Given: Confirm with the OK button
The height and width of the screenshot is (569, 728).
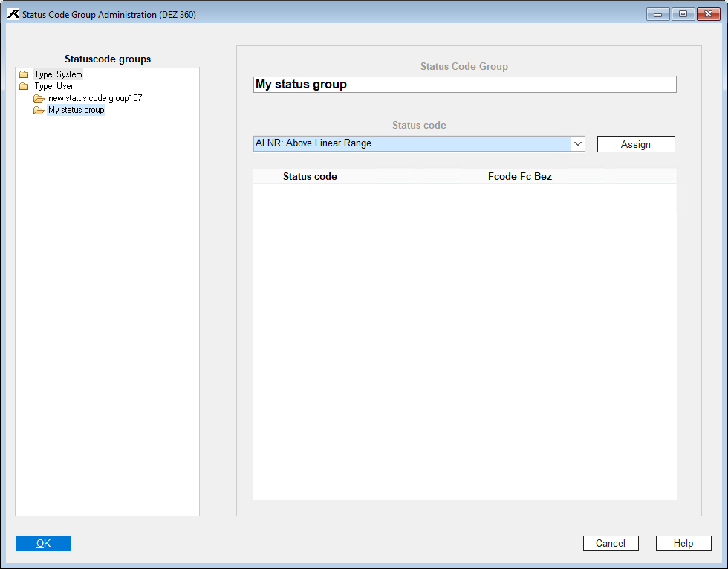Looking at the screenshot, I should pyautogui.click(x=43, y=543).
